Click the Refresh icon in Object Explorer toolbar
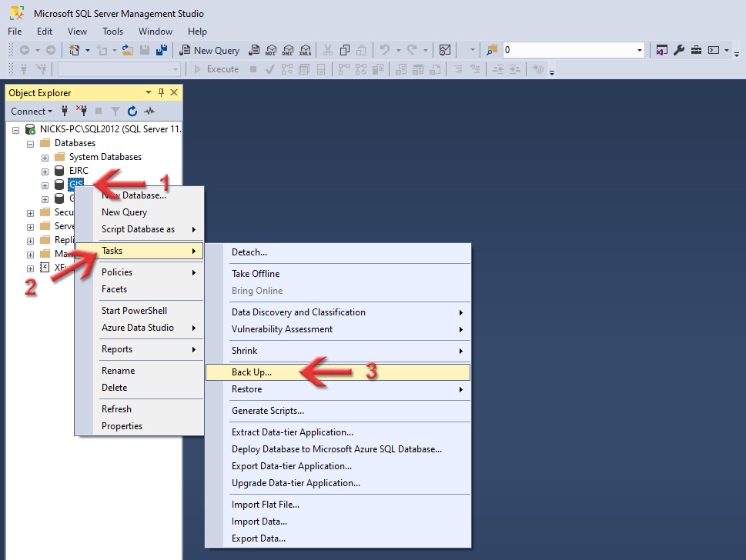Viewport: 746px width, 560px height. click(x=132, y=112)
